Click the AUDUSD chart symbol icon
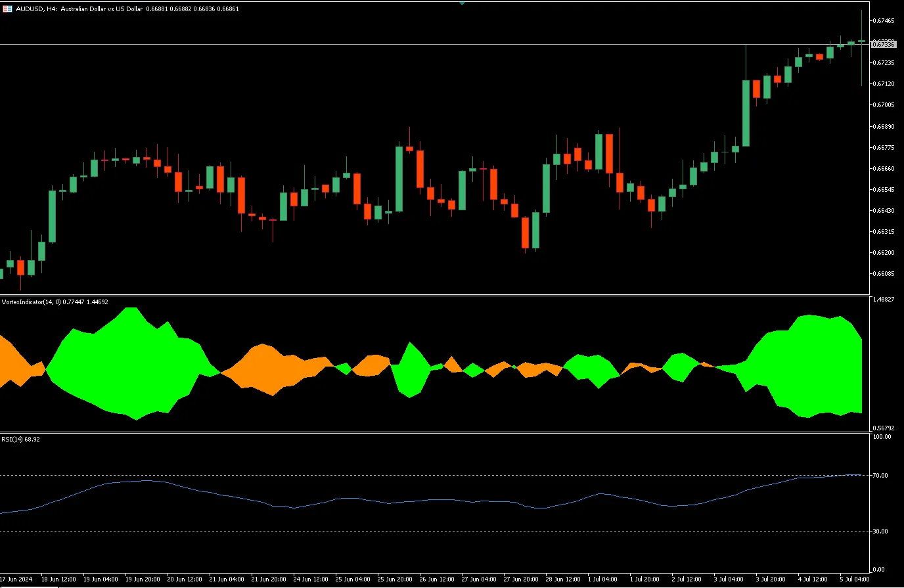Viewport: 904px width, 588px height. (x=7, y=9)
